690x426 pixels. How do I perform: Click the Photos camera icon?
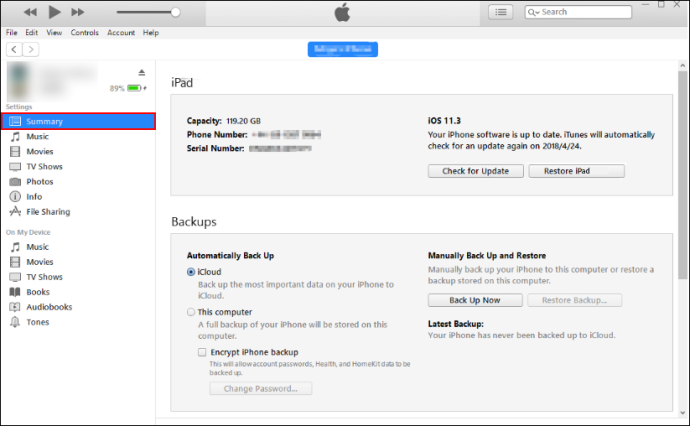click(x=15, y=182)
